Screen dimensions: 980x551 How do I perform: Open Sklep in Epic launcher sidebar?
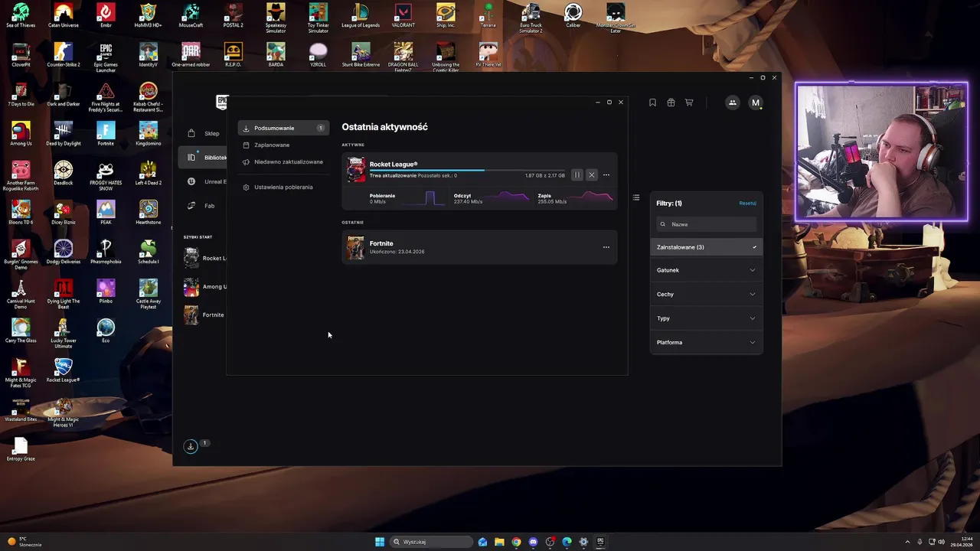(204, 133)
